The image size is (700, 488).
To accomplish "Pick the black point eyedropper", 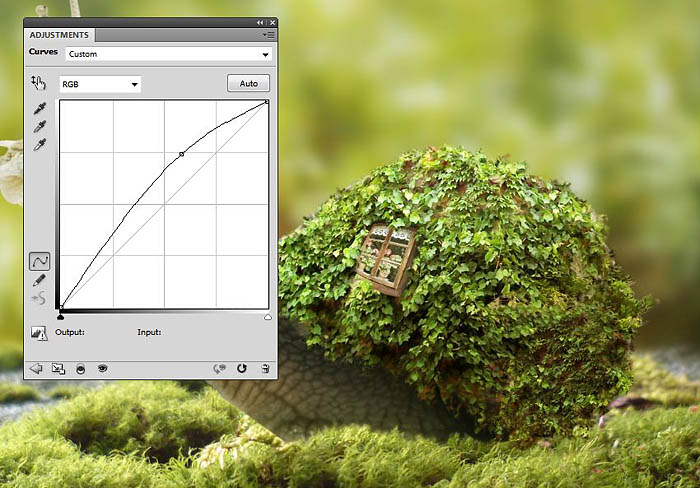I will click(x=40, y=109).
